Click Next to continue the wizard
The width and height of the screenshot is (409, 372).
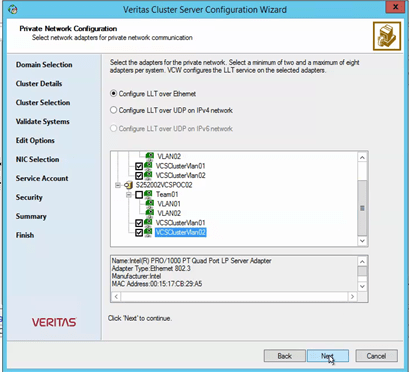point(328,356)
